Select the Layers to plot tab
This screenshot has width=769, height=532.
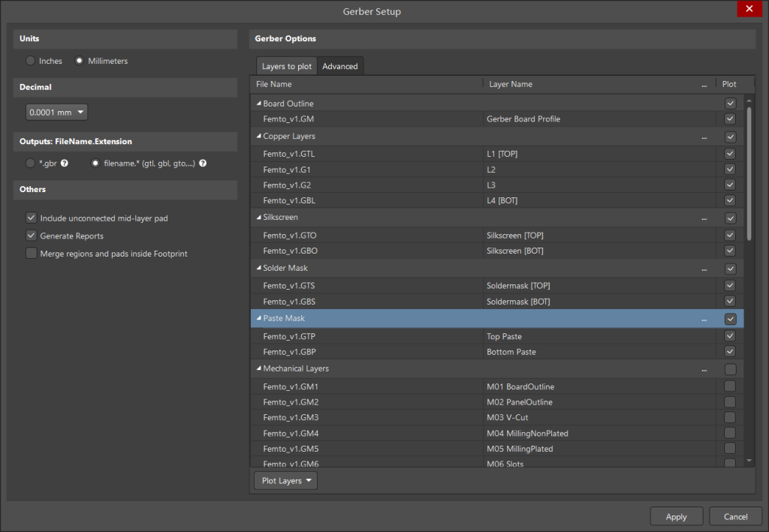click(286, 66)
